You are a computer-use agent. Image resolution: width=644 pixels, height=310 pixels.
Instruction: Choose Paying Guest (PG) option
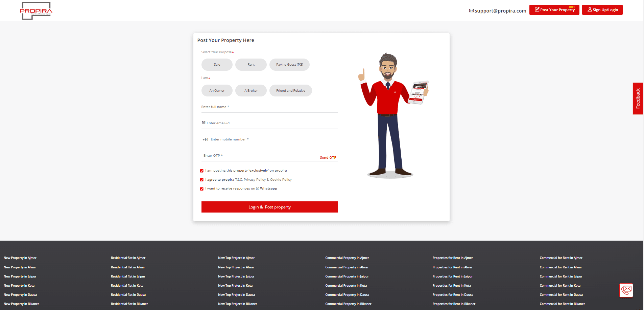coord(289,65)
